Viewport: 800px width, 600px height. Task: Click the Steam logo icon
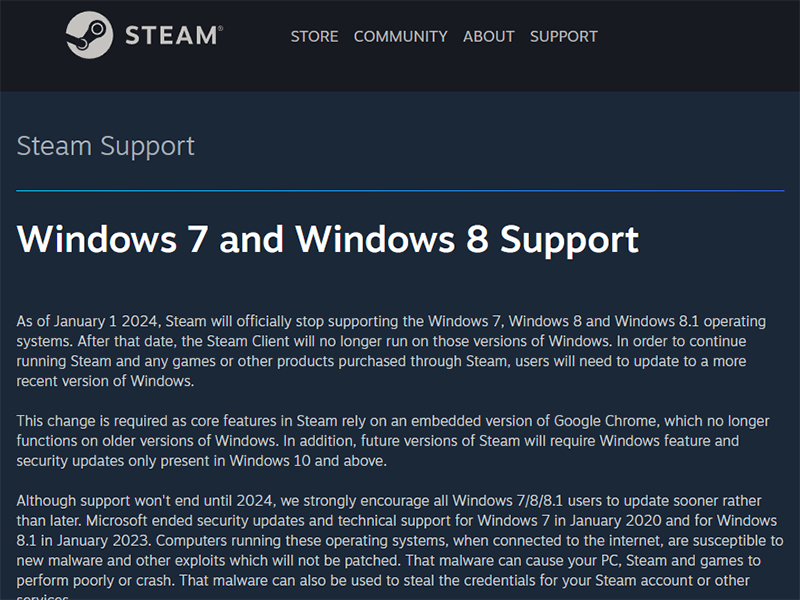89,36
